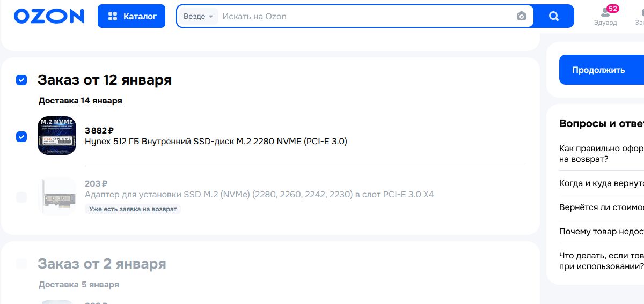Click the Искать на Ozon search field

365,16
